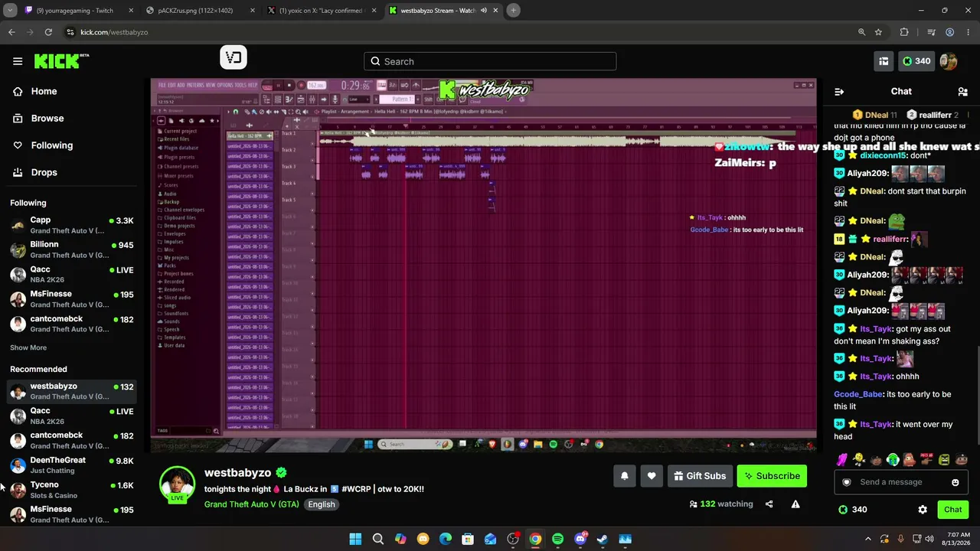Open the chat user list icon
Image resolution: width=980 pixels, height=551 pixels.
click(963, 92)
